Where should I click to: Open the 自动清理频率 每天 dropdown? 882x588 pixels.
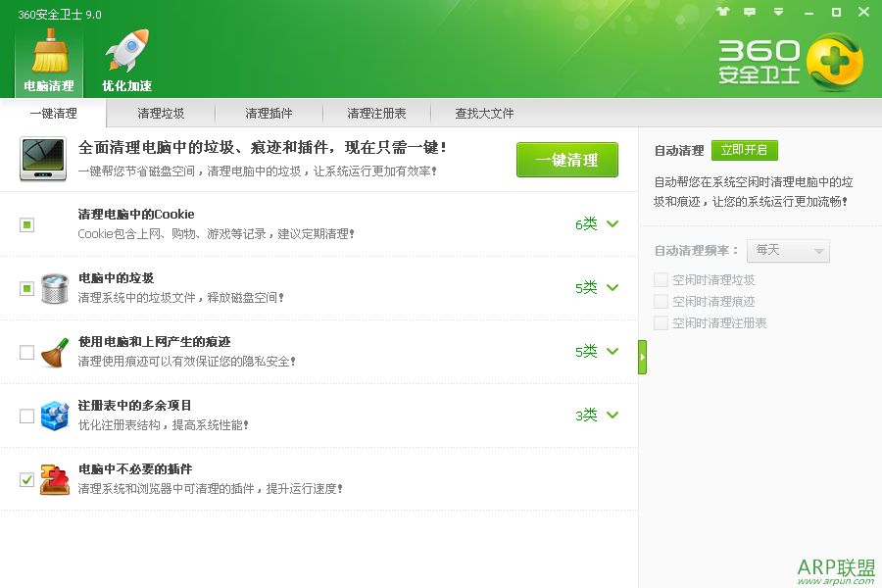788,251
